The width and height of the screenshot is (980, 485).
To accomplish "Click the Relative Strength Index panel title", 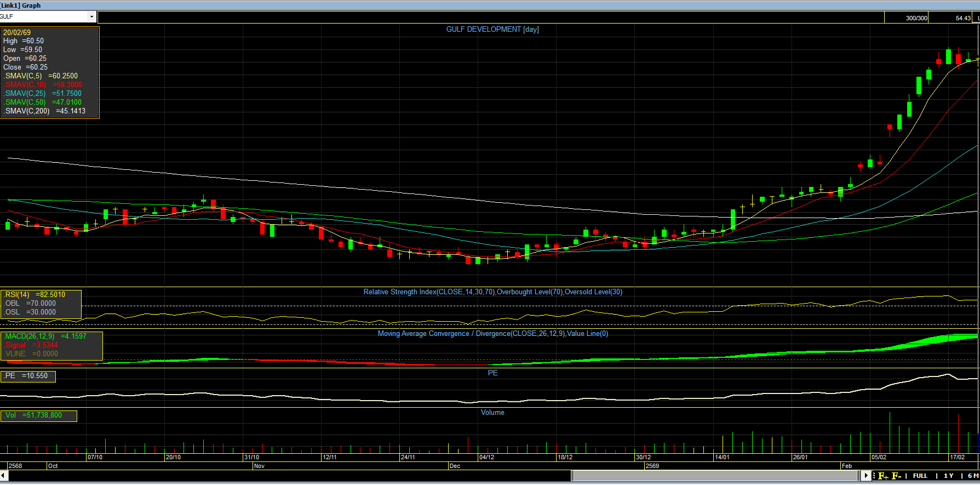I will click(x=492, y=292).
